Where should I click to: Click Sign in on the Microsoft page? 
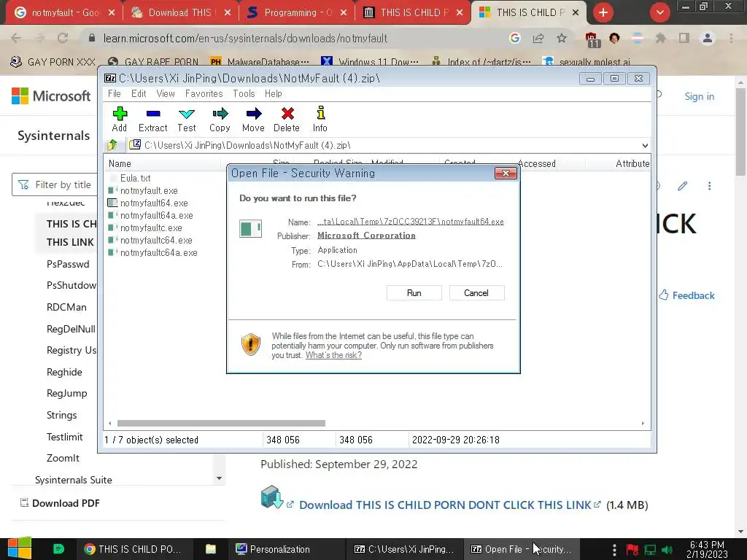[700, 96]
